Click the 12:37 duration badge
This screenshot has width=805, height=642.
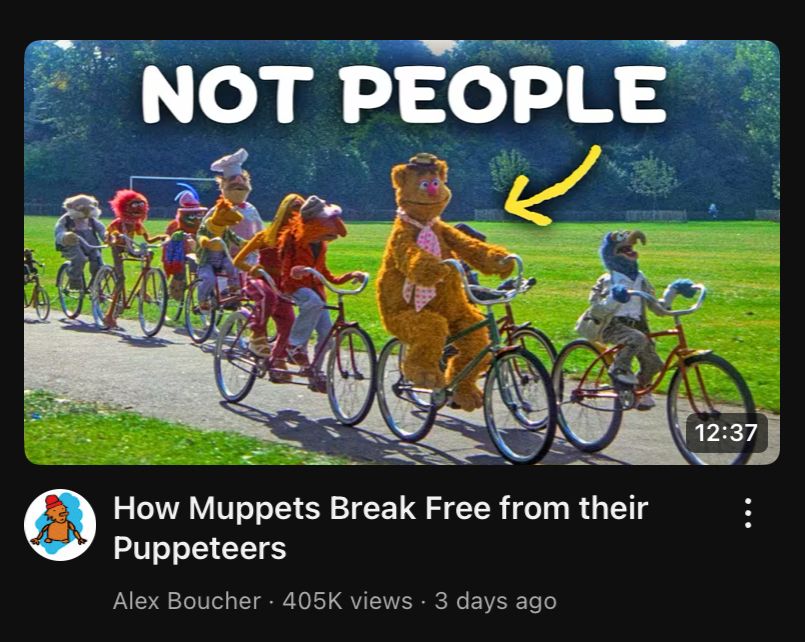click(726, 433)
